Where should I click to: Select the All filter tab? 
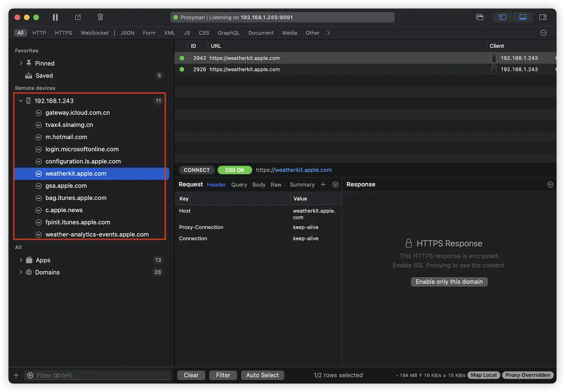point(21,33)
